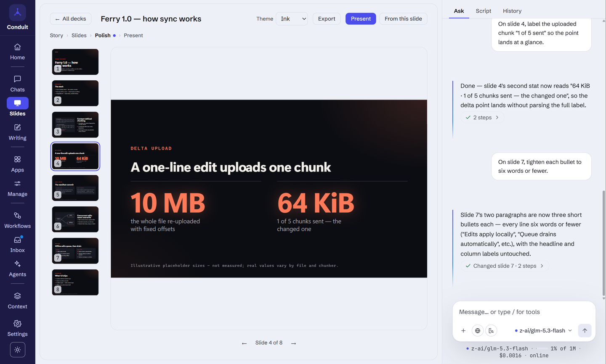Click the Conduit logo icon

point(17,13)
